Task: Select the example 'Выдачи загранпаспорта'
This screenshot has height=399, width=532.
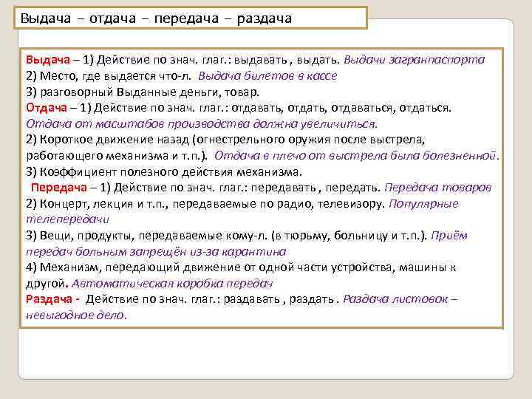Action: click(x=415, y=60)
